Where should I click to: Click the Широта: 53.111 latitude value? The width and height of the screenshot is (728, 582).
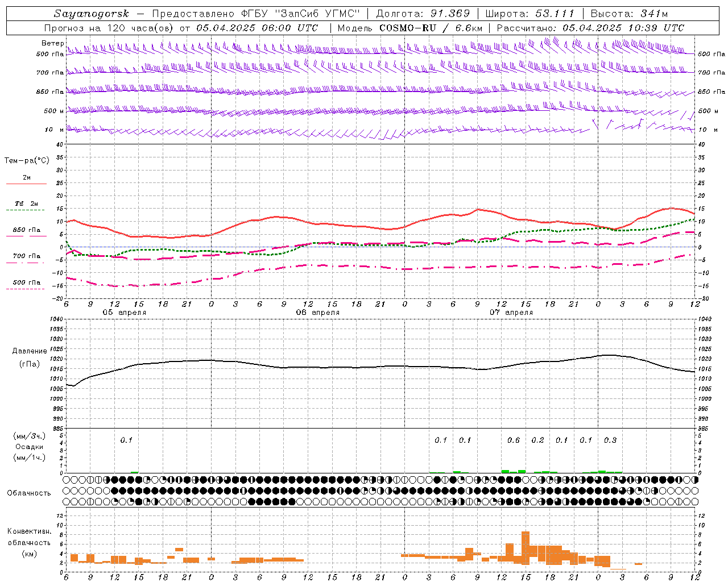[x=530, y=14]
